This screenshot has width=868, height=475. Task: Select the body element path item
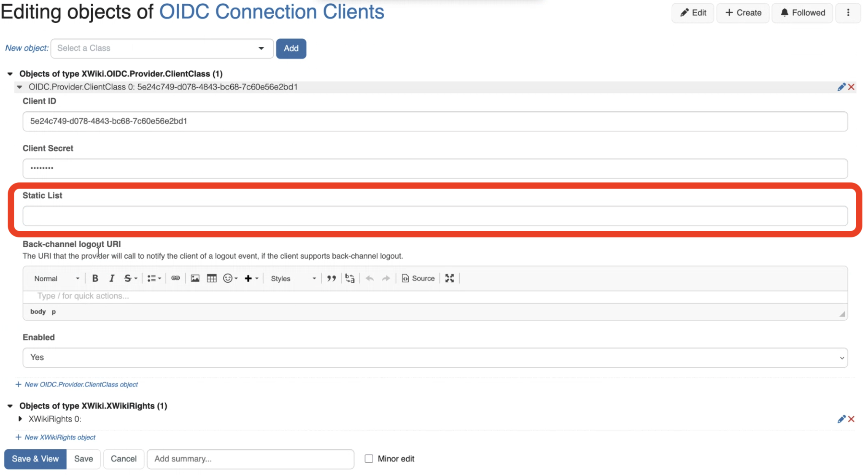click(38, 312)
